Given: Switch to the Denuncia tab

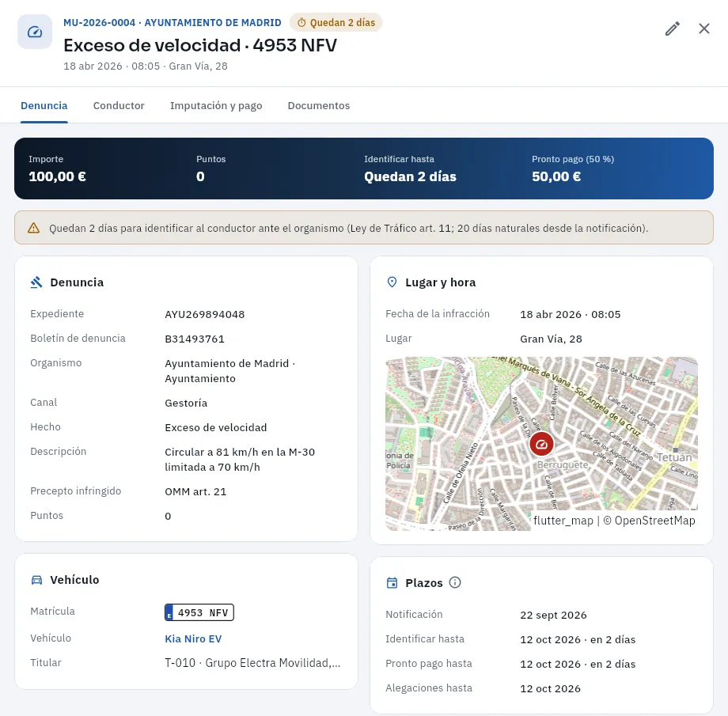Looking at the screenshot, I should pos(44,105).
